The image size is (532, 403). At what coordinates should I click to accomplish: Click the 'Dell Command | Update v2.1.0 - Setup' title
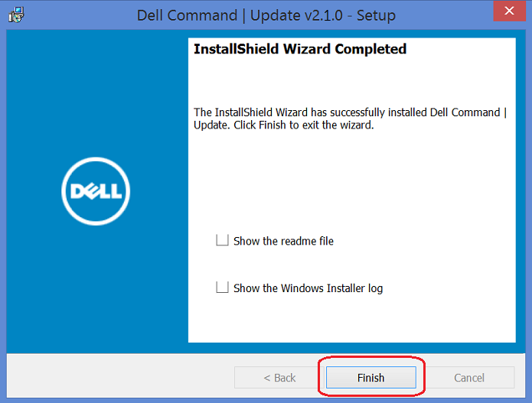(x=266, y=15)
